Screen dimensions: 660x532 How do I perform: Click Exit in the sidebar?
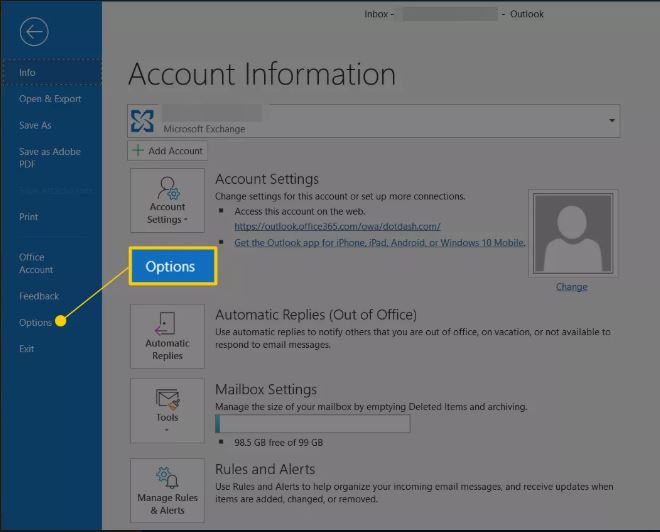click(27, 349)
